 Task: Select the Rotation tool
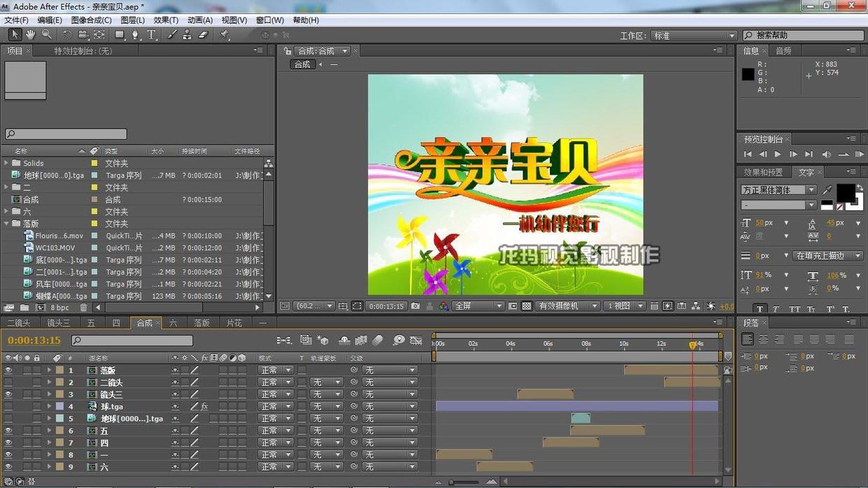67,35
